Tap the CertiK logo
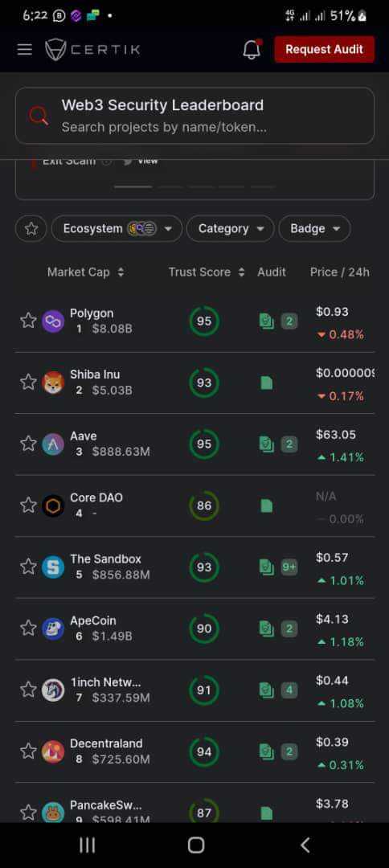This screenshot has width=389, height=868. [x=92, y=49]
